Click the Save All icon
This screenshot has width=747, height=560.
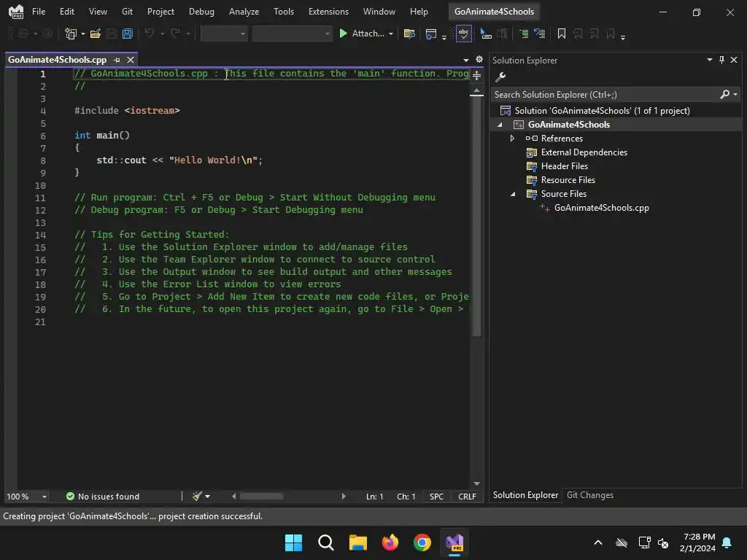pos(127,34)
